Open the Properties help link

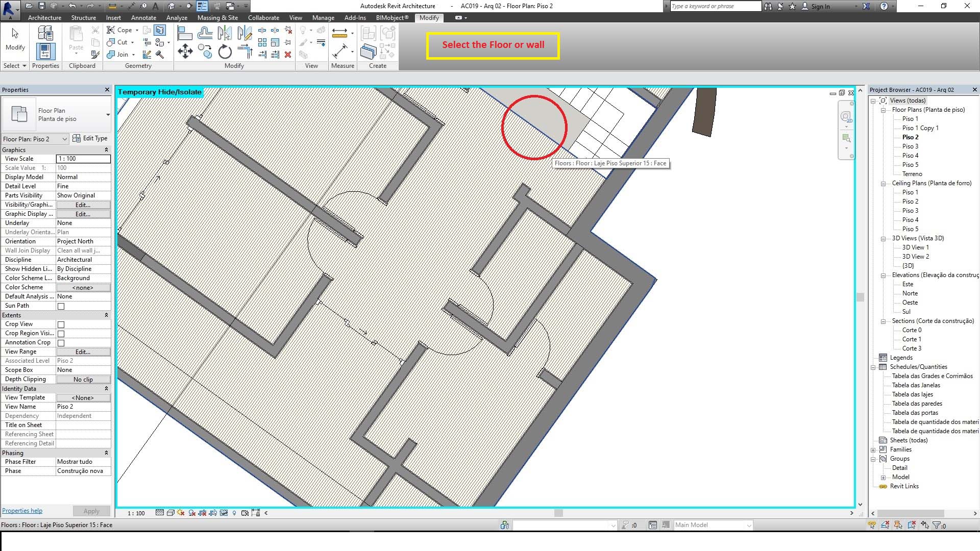(x=22, y=511)
